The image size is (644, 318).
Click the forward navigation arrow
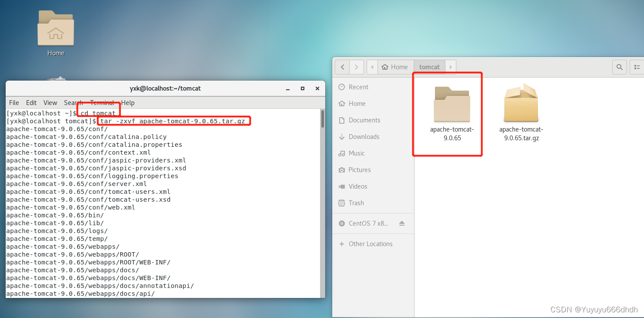(356, 67)
